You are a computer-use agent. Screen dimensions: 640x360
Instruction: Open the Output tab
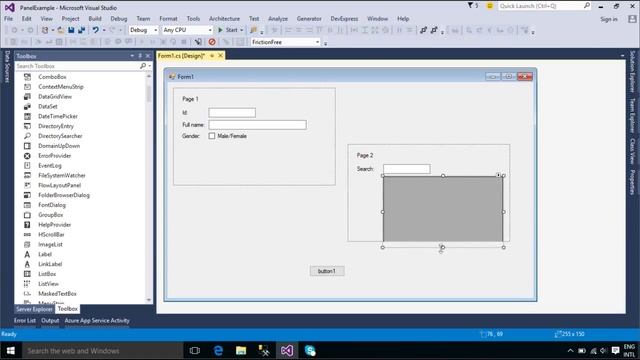click(x=50, y=321)
